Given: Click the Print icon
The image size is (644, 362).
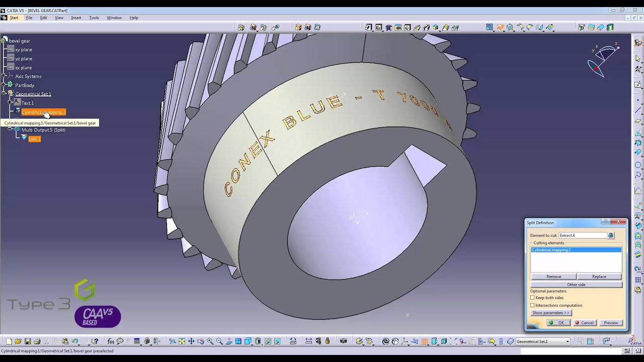Looking at the screenshot, I should 37,341.
